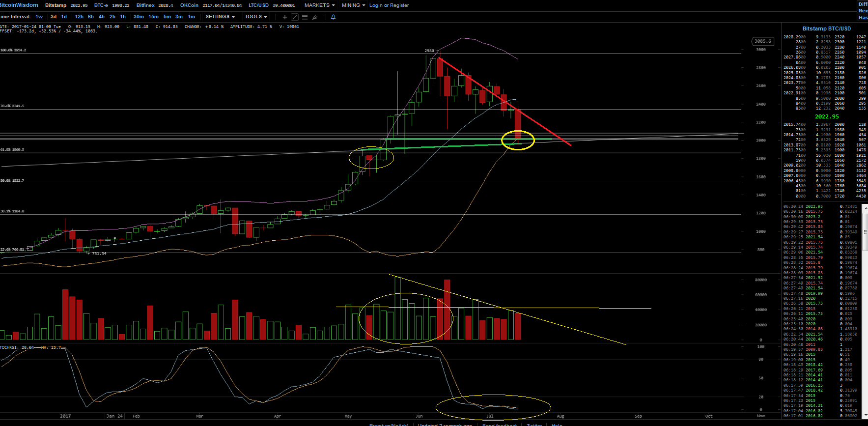Click the 2017 label on the time axis

(x=65, y=416)
